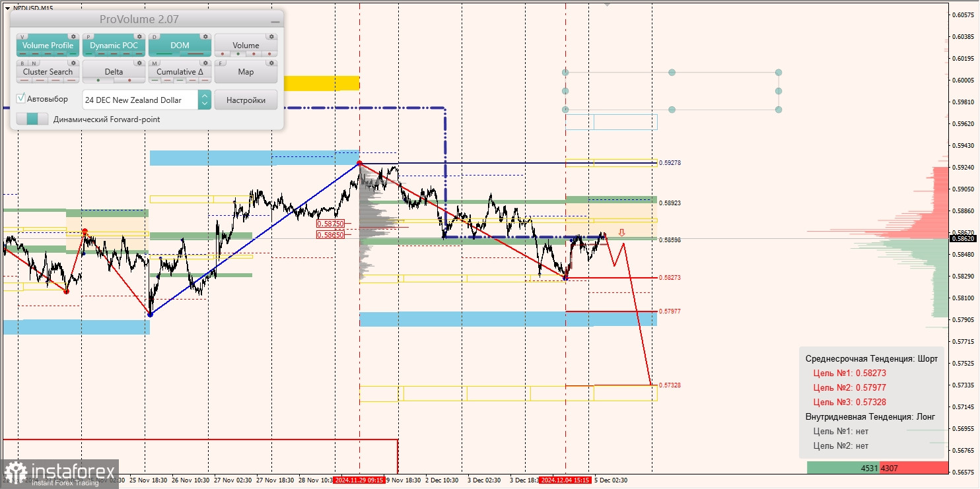The image size is (980, 489).
Task: Toggle the Dynamic POC module
Action: [x=114, y=46]
